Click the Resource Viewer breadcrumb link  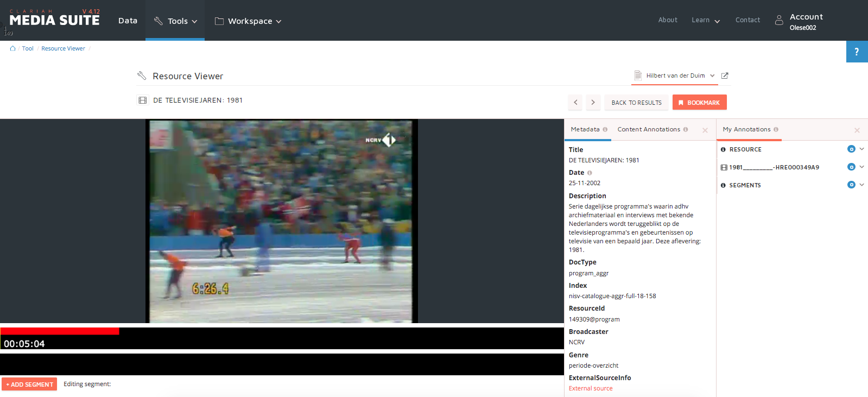pyautogui.click(x=63, y=48)
